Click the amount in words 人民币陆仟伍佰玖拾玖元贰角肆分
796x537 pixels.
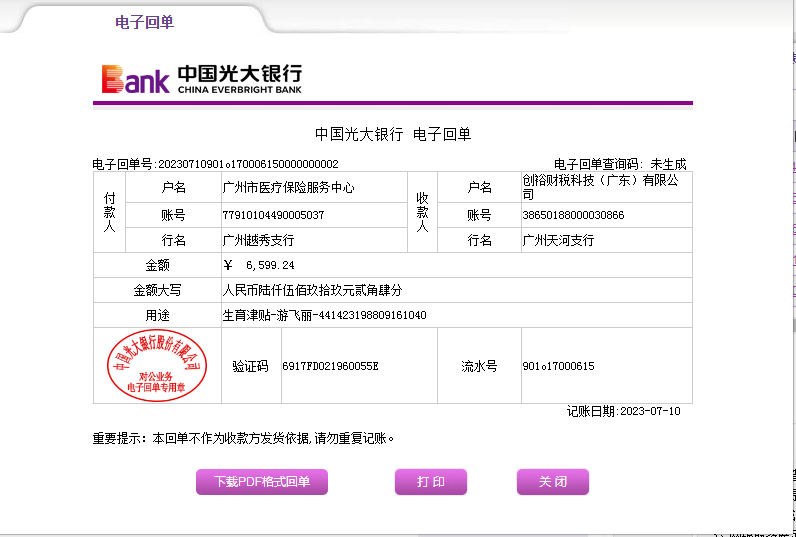[x=312, y=290]
